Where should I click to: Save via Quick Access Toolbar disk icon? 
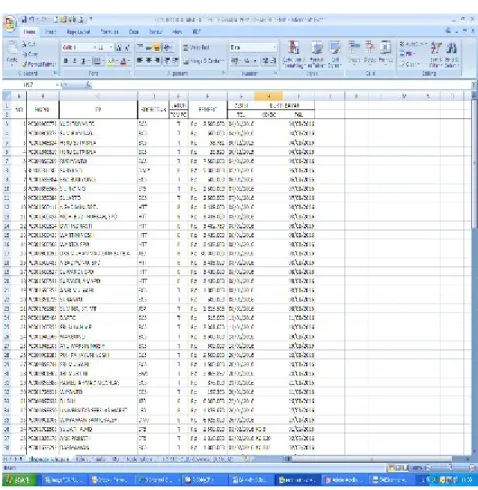click(24, 20)
